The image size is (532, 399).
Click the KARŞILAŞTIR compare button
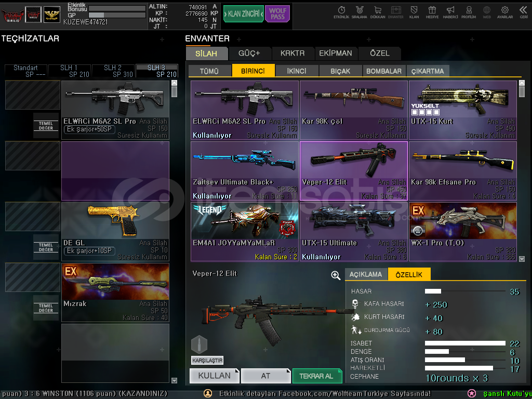pos(207,361)
